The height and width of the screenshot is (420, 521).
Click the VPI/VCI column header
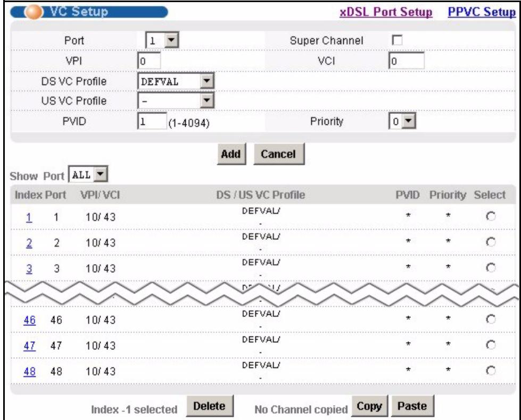click(x=100, y=195)
